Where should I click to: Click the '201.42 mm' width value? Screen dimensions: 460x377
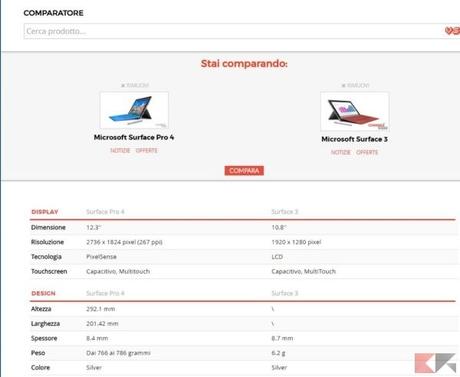102,324
